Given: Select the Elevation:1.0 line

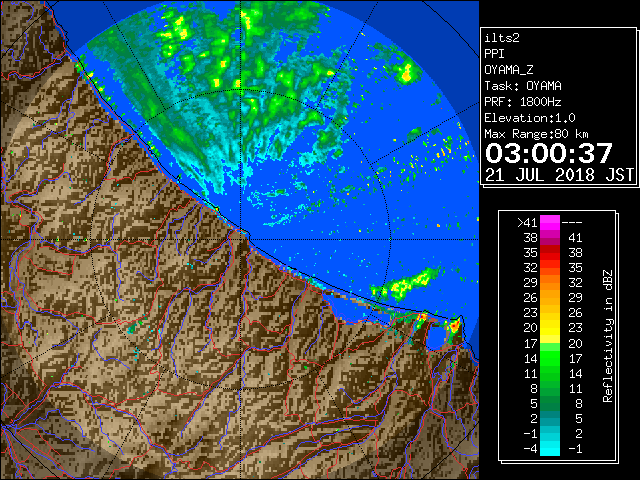Looking at the screenshot, I should point(530,118).
